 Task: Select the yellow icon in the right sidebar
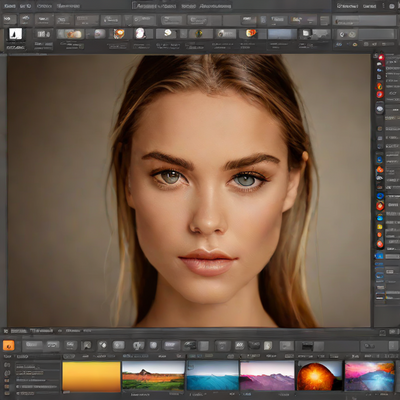pos(380,227)
